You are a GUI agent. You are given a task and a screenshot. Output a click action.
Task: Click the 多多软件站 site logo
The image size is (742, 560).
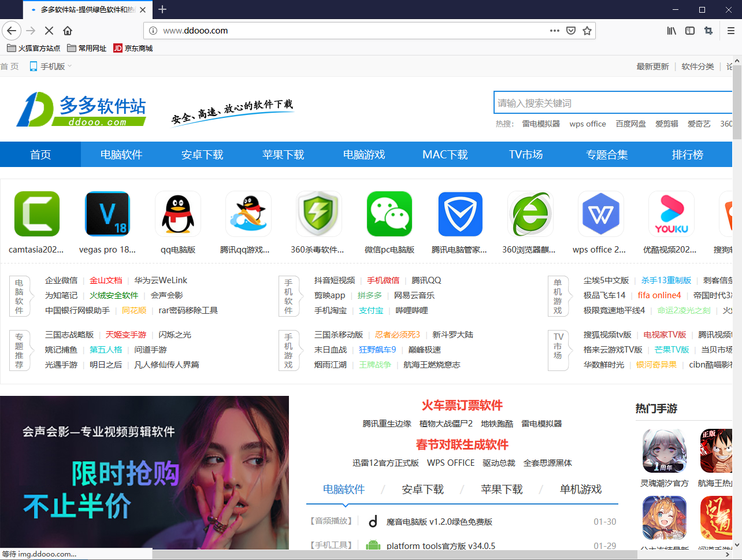[81, 109]
